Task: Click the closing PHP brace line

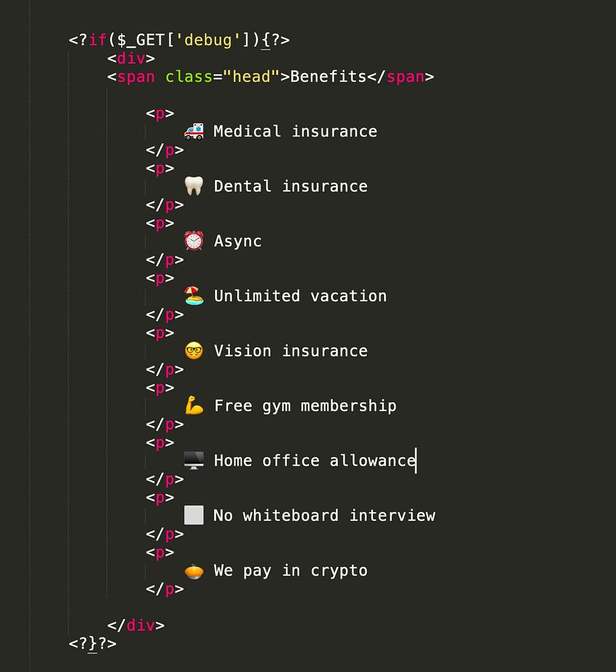Action: tap(93, 644)
